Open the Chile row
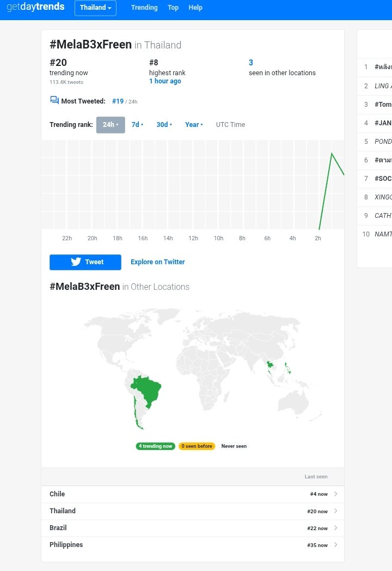Viewport: 392px width, 571px height. click(x=193, y=494)
